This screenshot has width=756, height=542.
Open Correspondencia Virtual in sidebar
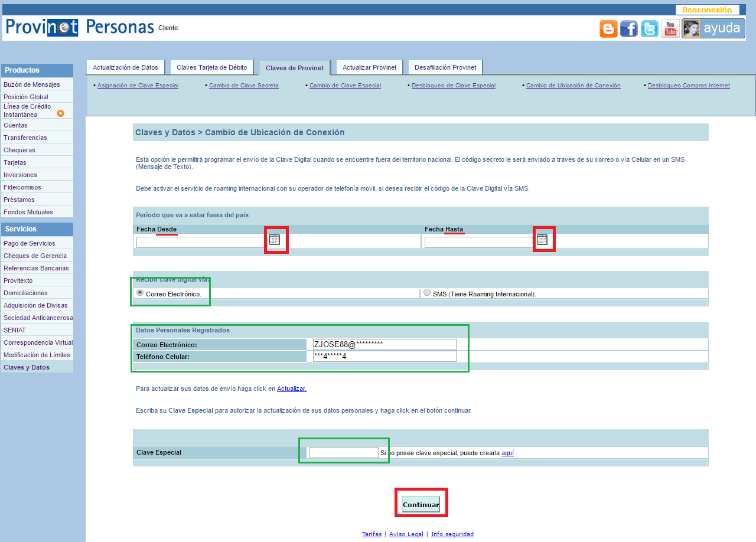(x=37, y=342)
